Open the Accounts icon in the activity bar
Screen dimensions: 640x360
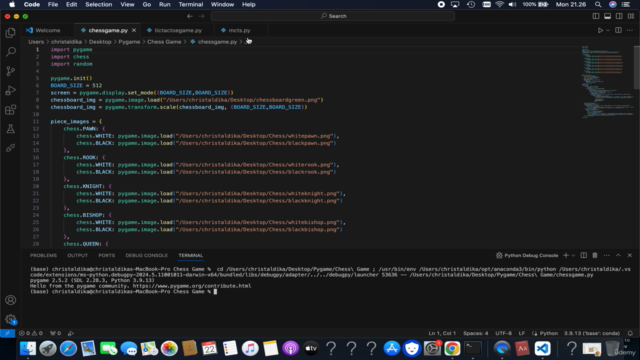point(11,300)
